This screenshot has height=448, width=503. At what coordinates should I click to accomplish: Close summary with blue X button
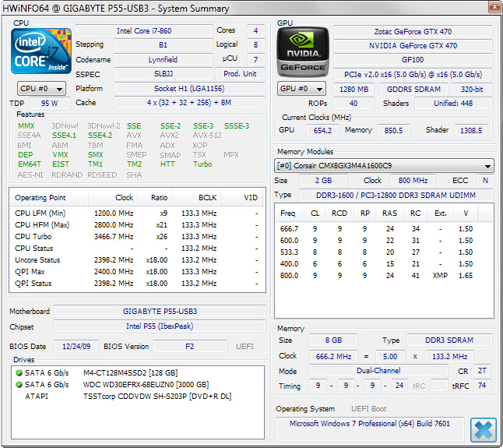click(x=483, y=430)
